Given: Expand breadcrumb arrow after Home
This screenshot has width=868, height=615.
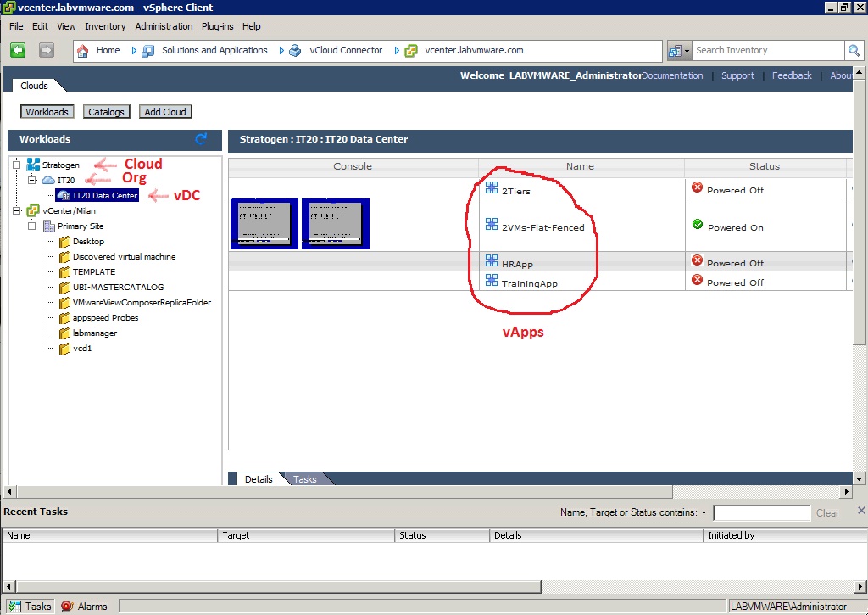Looking at the screenshot, I should (134, 50).
